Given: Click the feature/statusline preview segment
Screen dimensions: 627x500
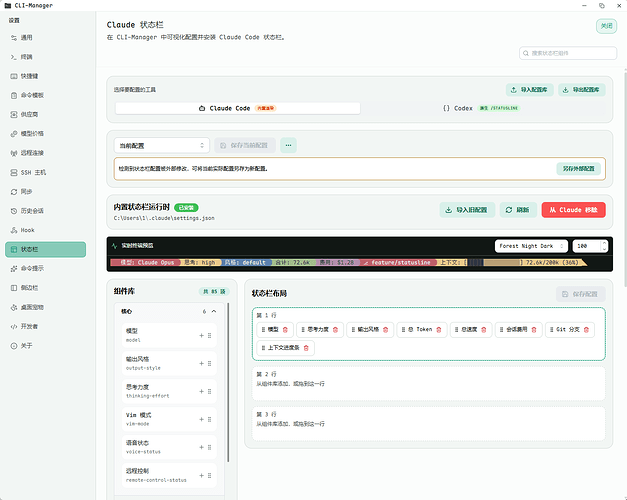Looking at the screenshot, I should (398, 262).
